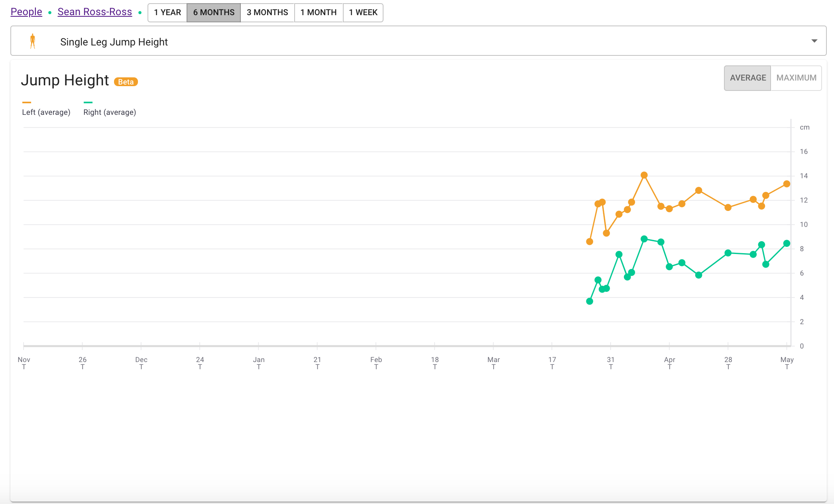This screenshot has height=504, width=834.
Task: Click the 16 y-axis value
Action: point(804,152)
